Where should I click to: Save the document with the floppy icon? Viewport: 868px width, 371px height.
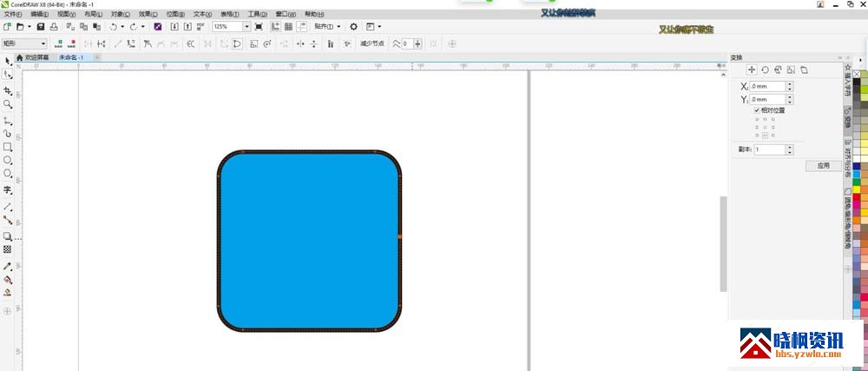tap(41, 27)
